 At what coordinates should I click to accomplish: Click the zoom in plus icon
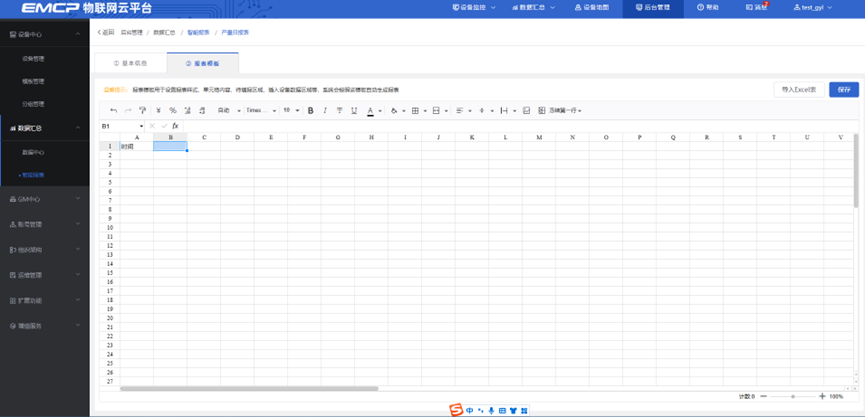click(x=822, y=396)
